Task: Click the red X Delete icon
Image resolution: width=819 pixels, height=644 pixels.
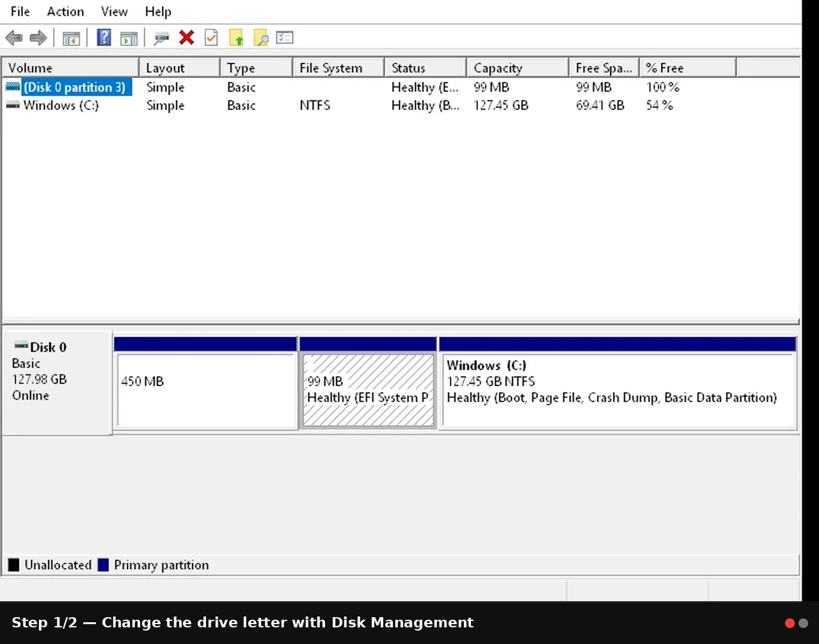Action: click(186, 38)
